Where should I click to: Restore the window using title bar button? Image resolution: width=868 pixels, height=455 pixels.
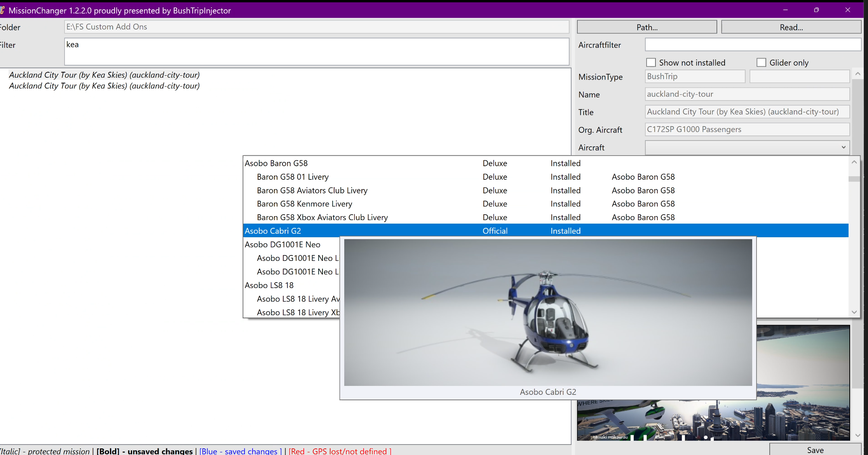[816, 10]
